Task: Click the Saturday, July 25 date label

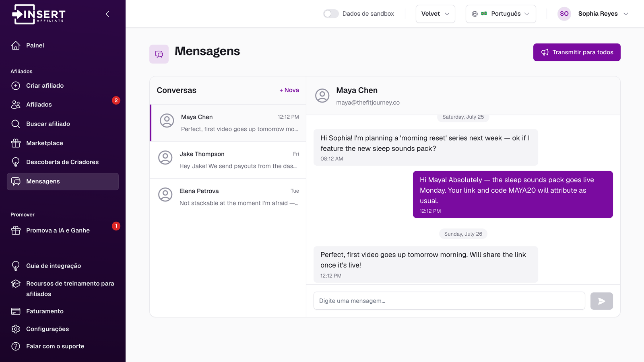Action: [463, 117]
